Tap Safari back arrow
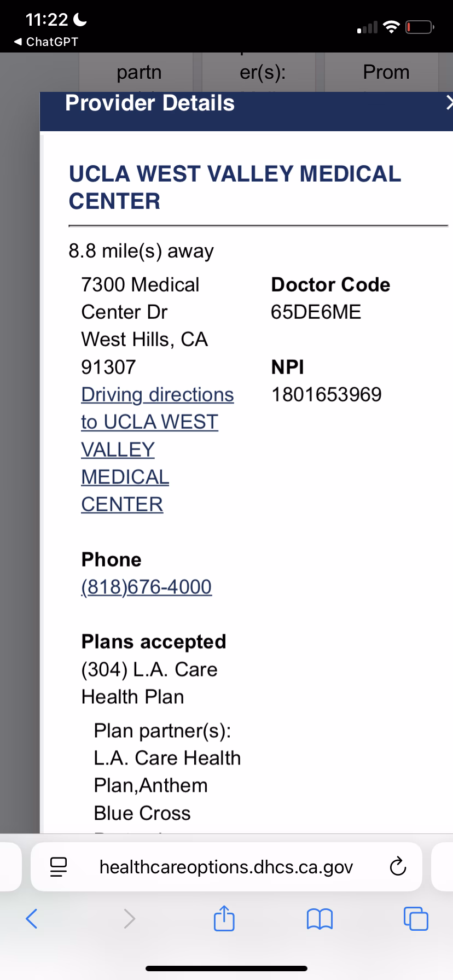This screenshot has width=453, height=980. click(x=32, y=918)
